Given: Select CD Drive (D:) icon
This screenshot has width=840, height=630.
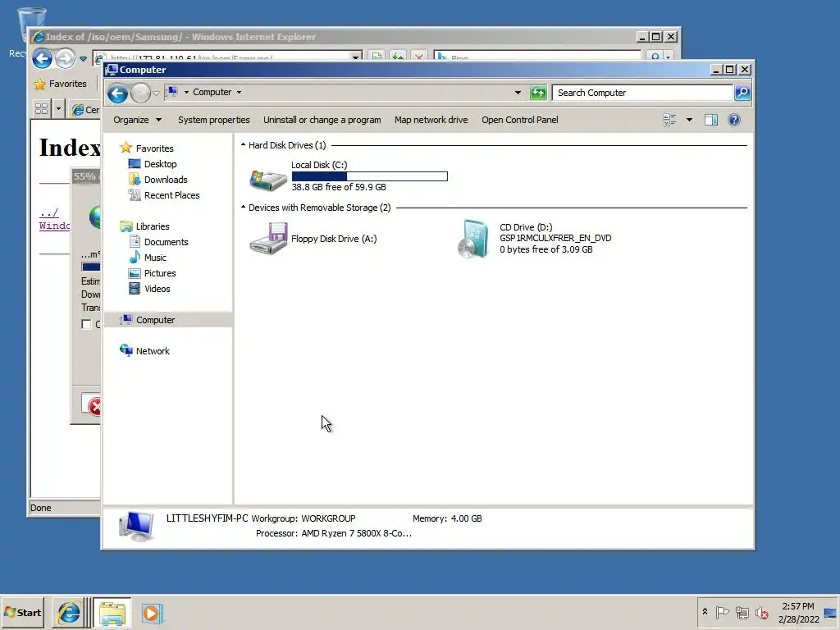Looking at the screenshot, I should pyautogui.click(x=473, y=239).
